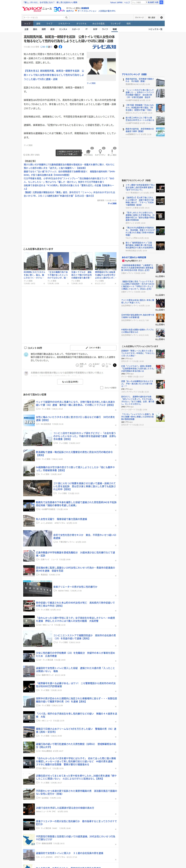The width and height of the screenshot is (186, 868).
Task: Open the 国際 category
Action: [44, 29]
